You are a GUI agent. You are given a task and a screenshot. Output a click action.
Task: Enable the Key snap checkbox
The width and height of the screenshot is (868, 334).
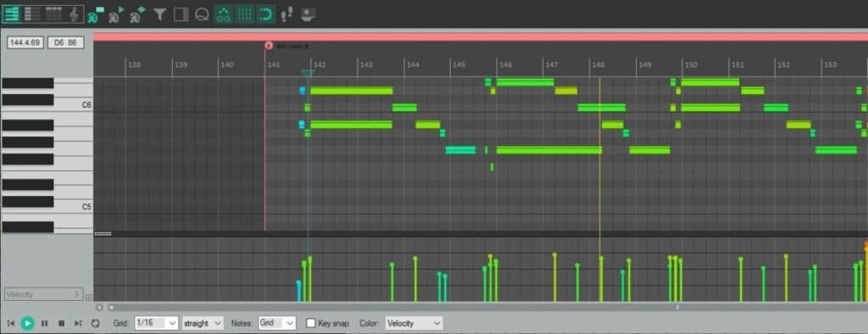point(311,323)
